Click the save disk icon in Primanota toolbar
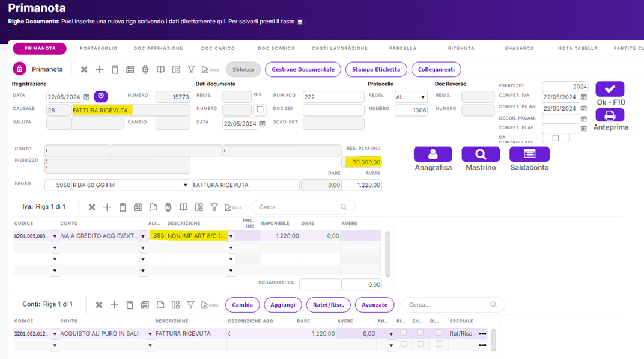Image resolution: width=644 pixels, height=359 pixels. (x=130, y=70)
